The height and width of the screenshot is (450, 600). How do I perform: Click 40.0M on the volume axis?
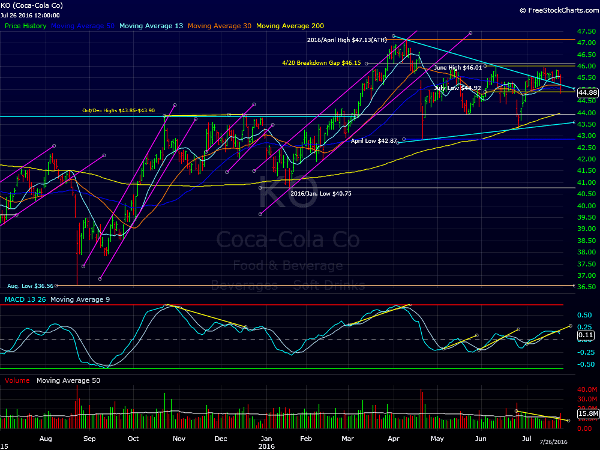coord(587,390)
